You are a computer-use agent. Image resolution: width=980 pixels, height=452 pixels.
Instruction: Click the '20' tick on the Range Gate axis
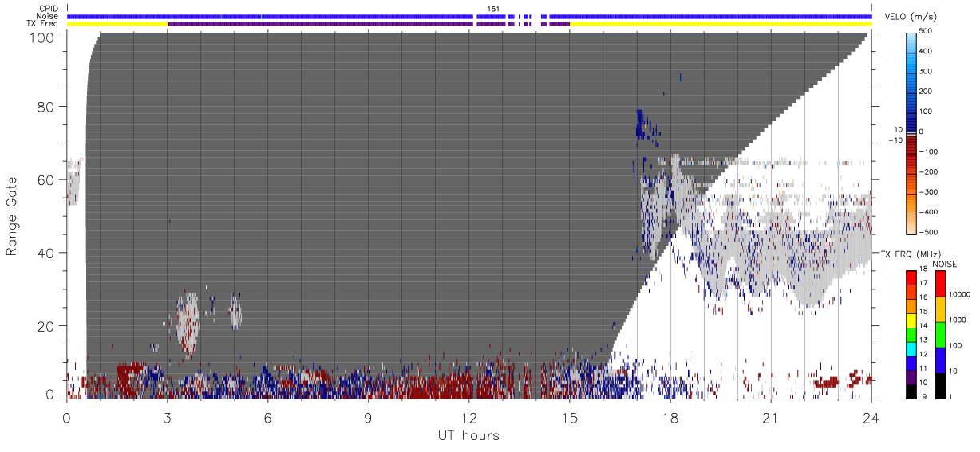[46, 326]
